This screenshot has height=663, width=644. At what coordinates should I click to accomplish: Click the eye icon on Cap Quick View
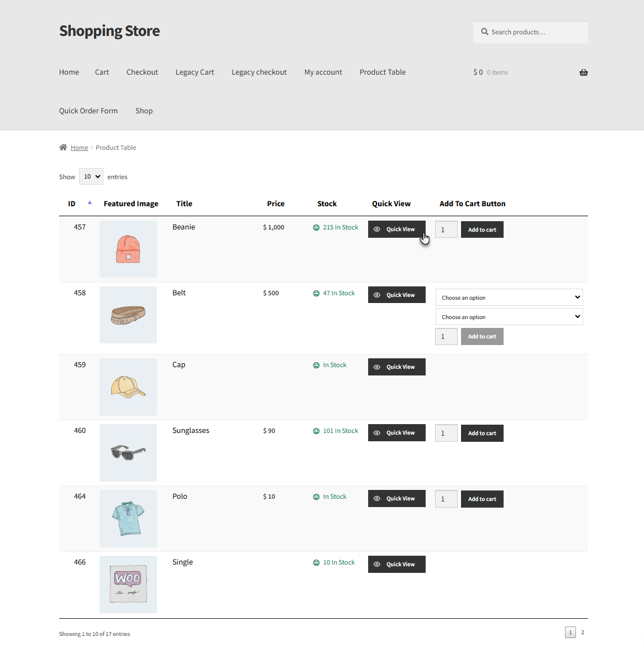tap(377, 367)
